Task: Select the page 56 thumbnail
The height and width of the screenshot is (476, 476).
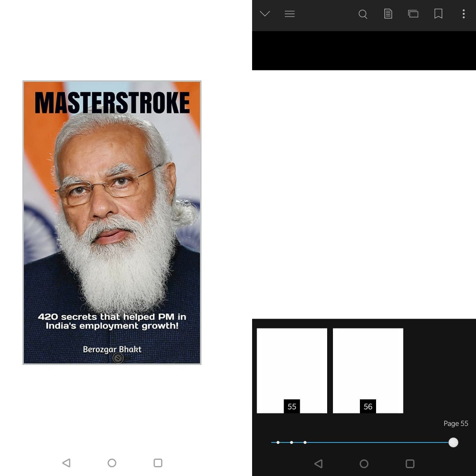Action: click(x=368, y=370)
